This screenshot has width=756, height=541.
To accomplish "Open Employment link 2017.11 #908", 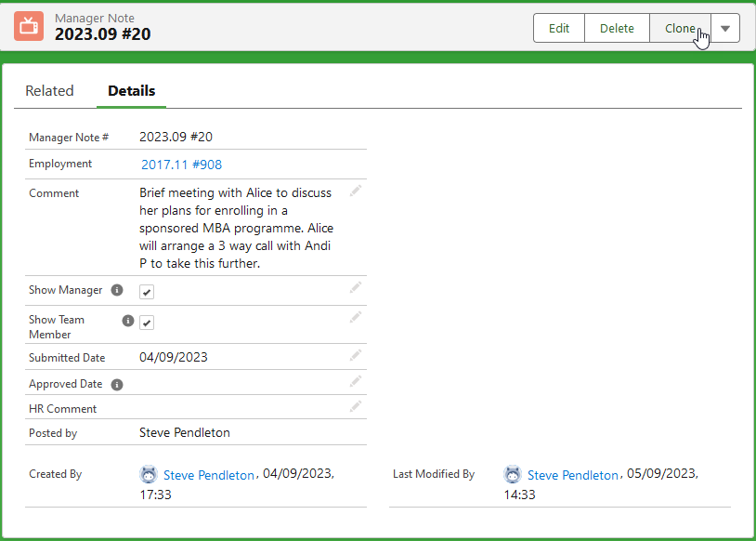I will 181,165.
